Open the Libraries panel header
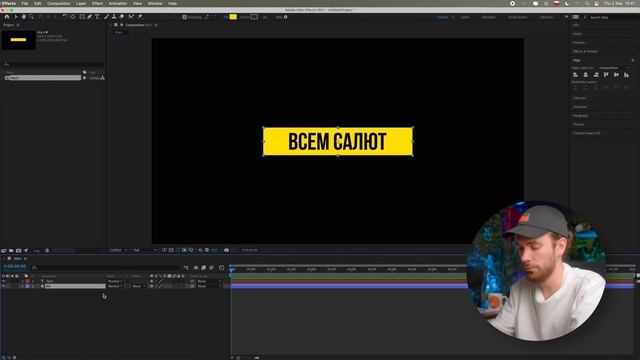 coord(580,98)
